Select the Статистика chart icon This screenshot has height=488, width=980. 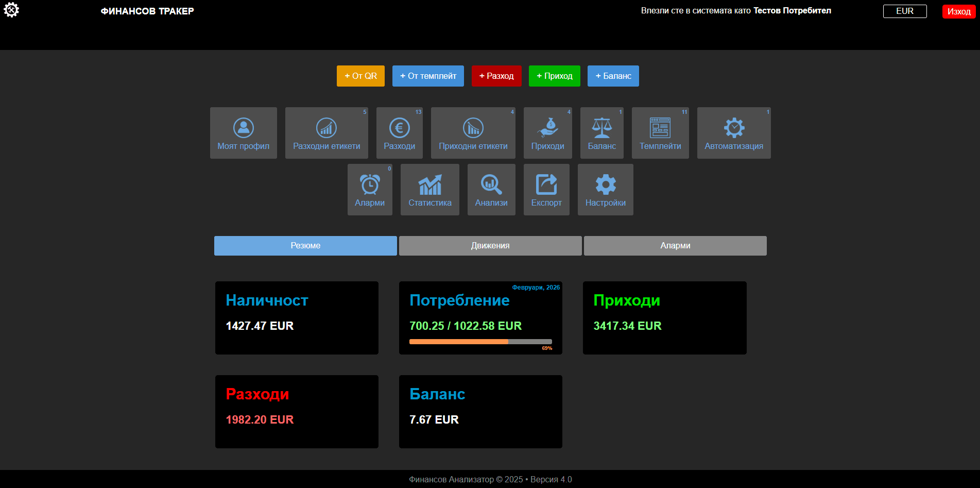(x=429, y=190)
